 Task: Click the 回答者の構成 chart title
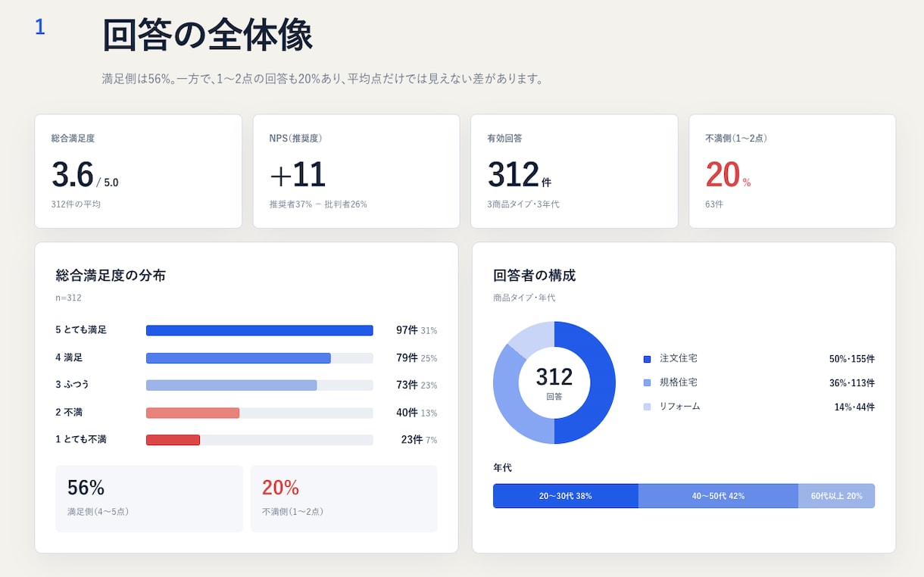coord(535,276)
